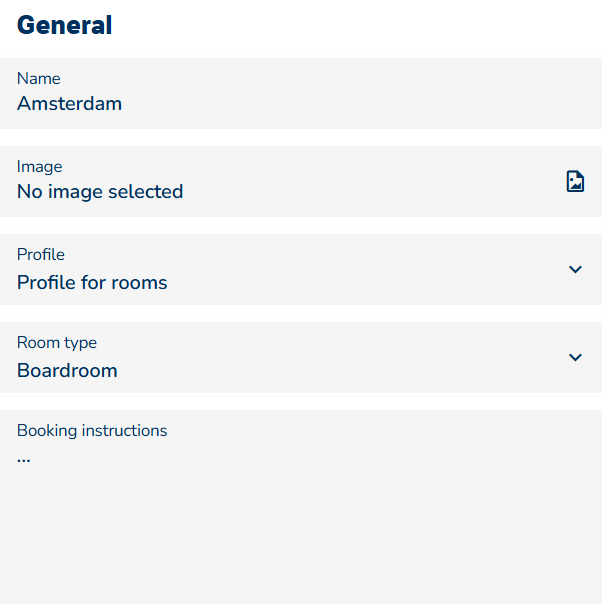
Task: Click the General section heading
Action: 64,25
